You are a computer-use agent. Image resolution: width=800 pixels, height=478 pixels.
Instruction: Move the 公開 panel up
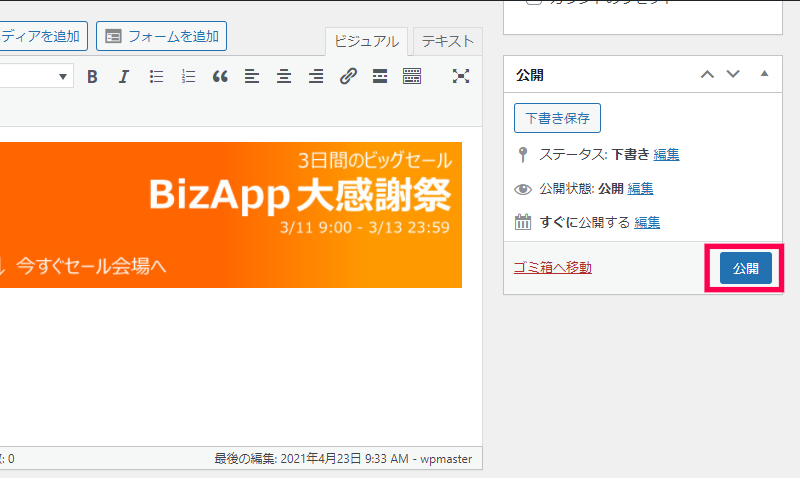707,74
